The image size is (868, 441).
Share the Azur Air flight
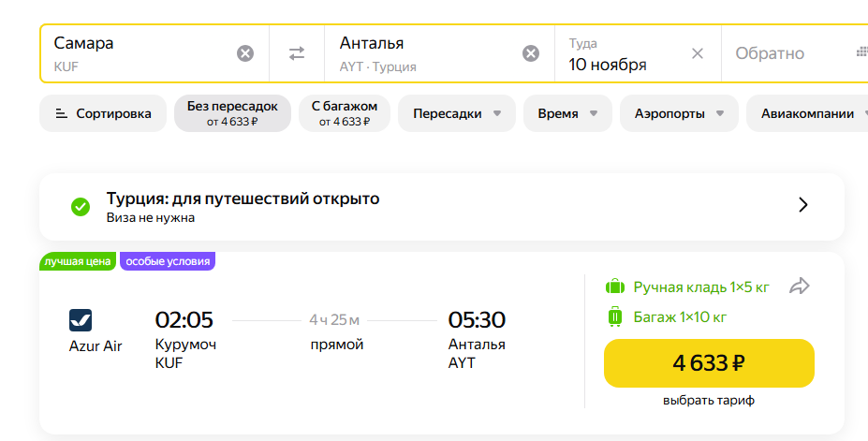point(800,287)
